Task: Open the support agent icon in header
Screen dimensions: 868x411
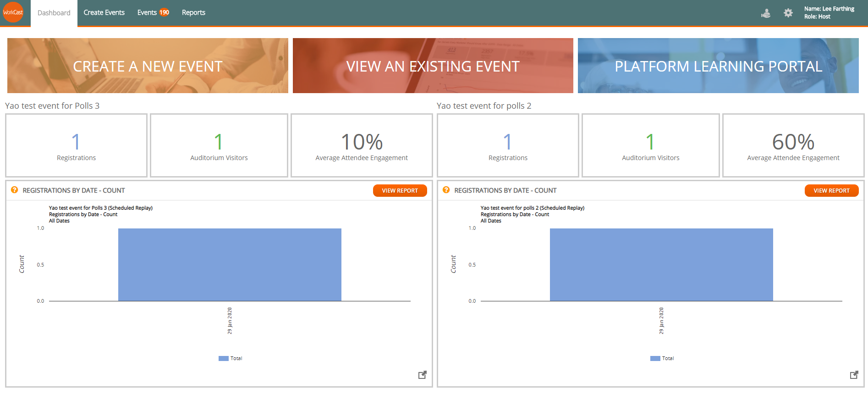Action: tap(766, 13)
